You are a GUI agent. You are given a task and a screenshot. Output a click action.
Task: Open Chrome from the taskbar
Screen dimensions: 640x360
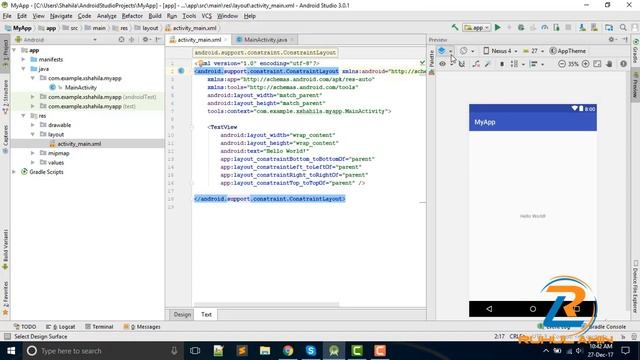tap(288, 351)
